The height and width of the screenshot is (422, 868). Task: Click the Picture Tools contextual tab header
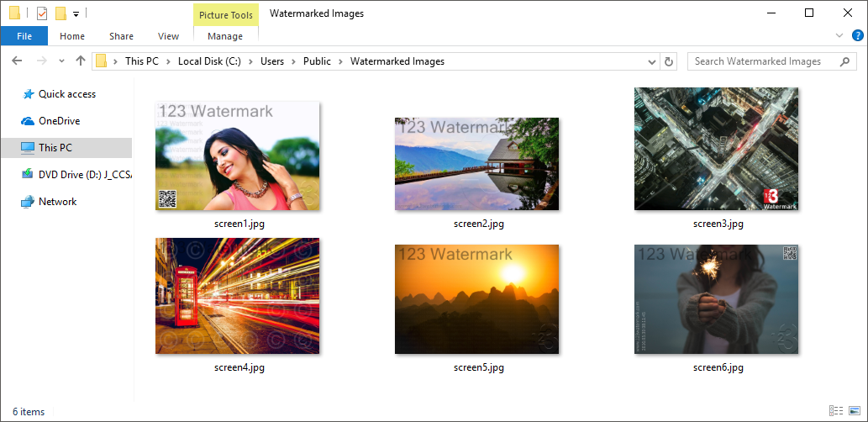point(226,15)
